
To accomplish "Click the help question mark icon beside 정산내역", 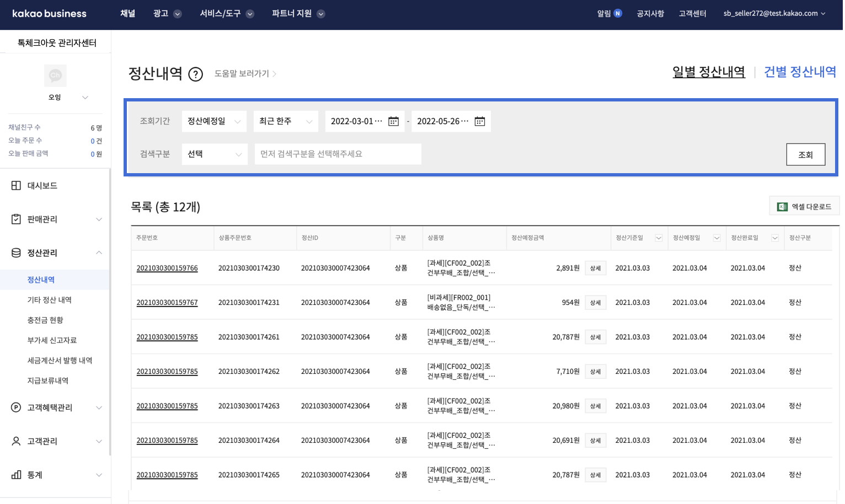I will pos(195,74).
